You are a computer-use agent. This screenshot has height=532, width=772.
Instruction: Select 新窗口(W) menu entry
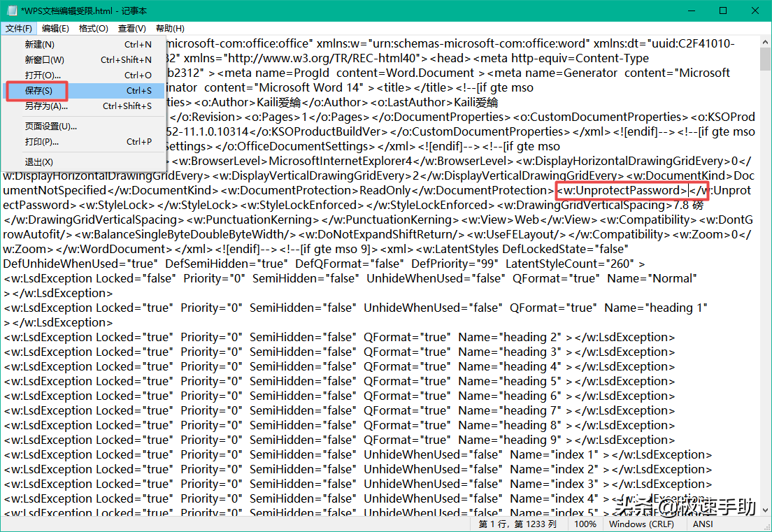pos(45,60)
